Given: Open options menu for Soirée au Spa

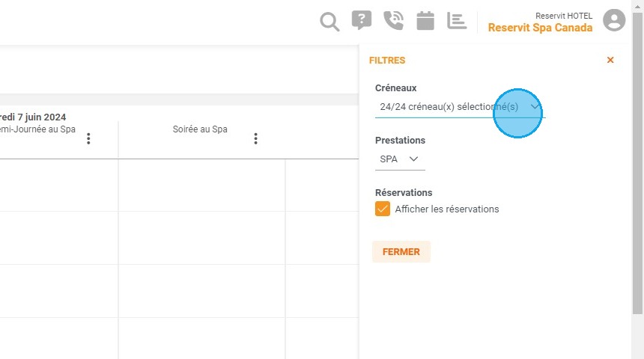Looking at the screenshot, I should click(x=255, y=138).
